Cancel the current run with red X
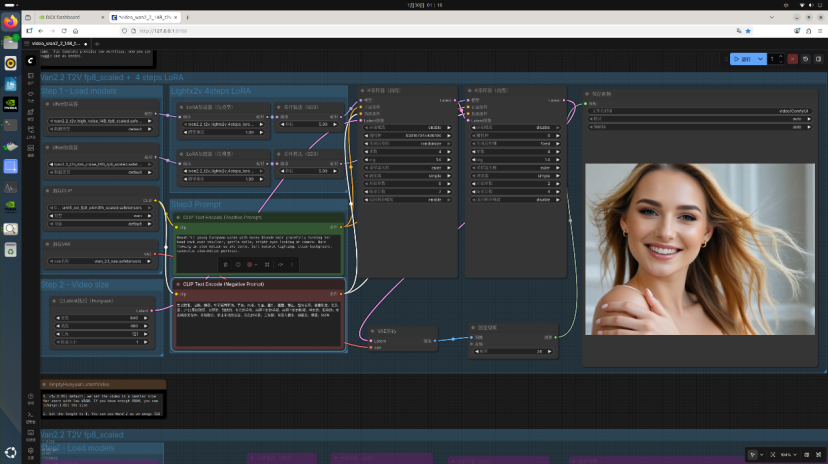828x464 pixels. pos(793,59)
